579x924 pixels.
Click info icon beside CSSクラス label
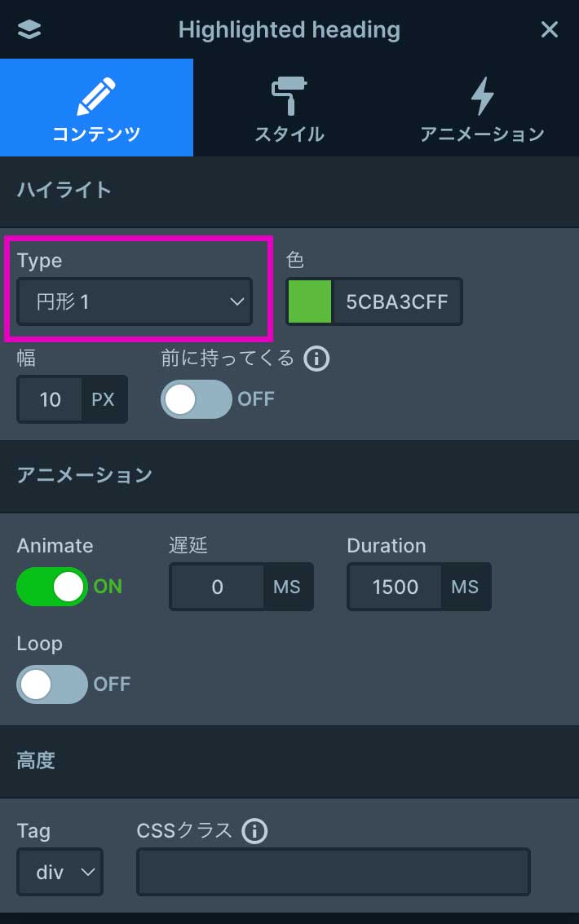(x=254, y=831)
